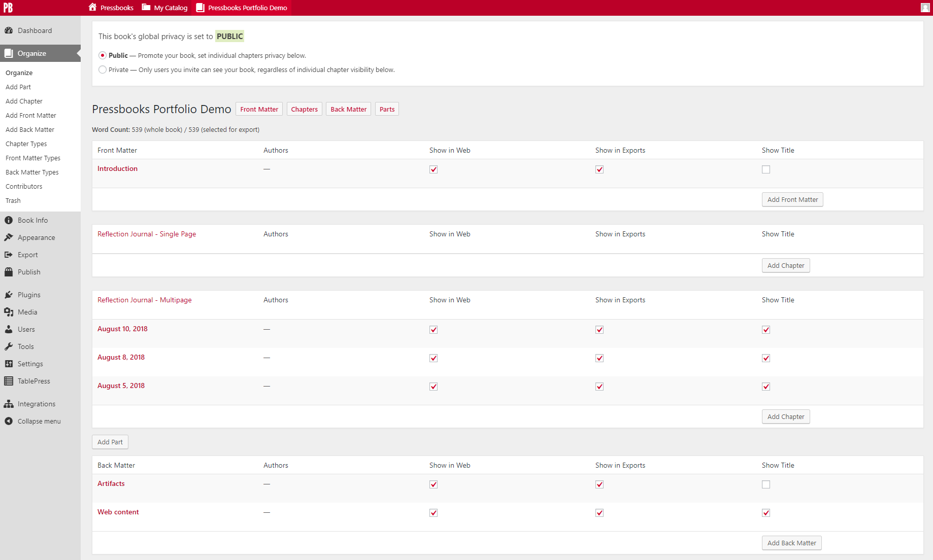Image resolution: width=933 pixels, height=560 pixels.
Task: Open Reflection Journal - Single Page part
Action: (147, 234)
